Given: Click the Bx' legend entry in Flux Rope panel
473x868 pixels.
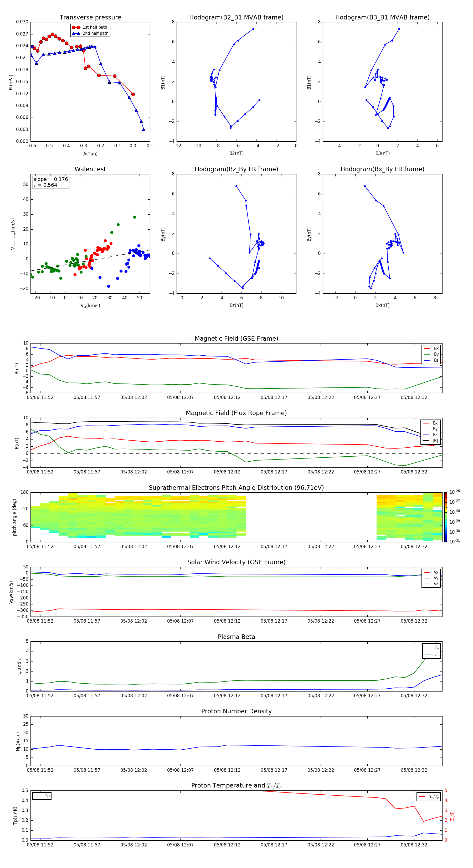Looking at the screenshot, I should click(x=431, y=423).
